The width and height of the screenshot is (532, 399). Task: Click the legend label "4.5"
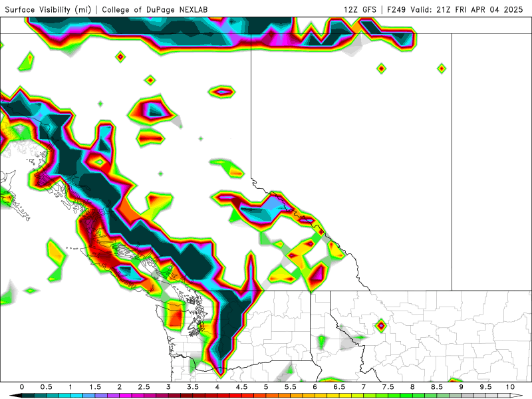click(x=241, y=387)
